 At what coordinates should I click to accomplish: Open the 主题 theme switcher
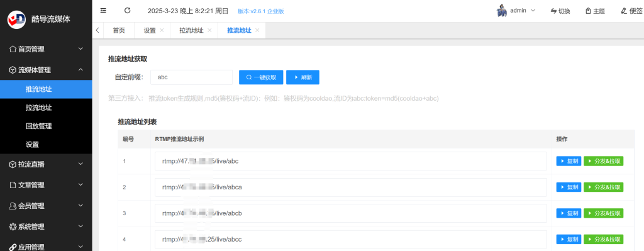595,11
